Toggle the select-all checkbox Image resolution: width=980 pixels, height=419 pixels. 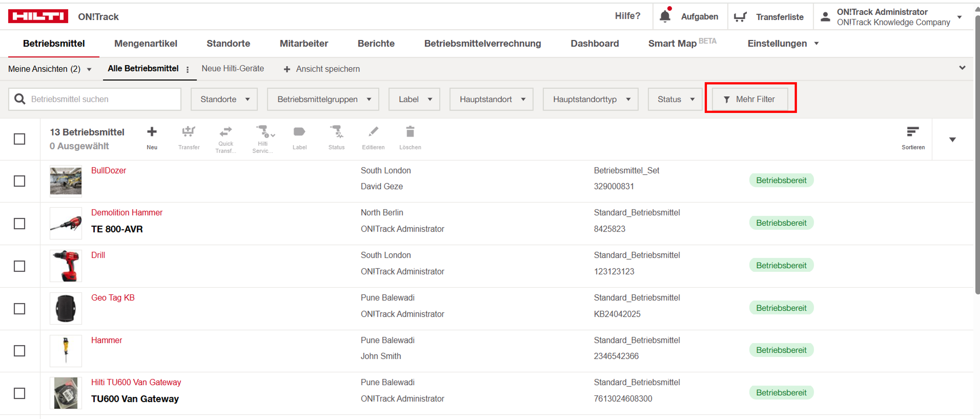coord(19,139)
